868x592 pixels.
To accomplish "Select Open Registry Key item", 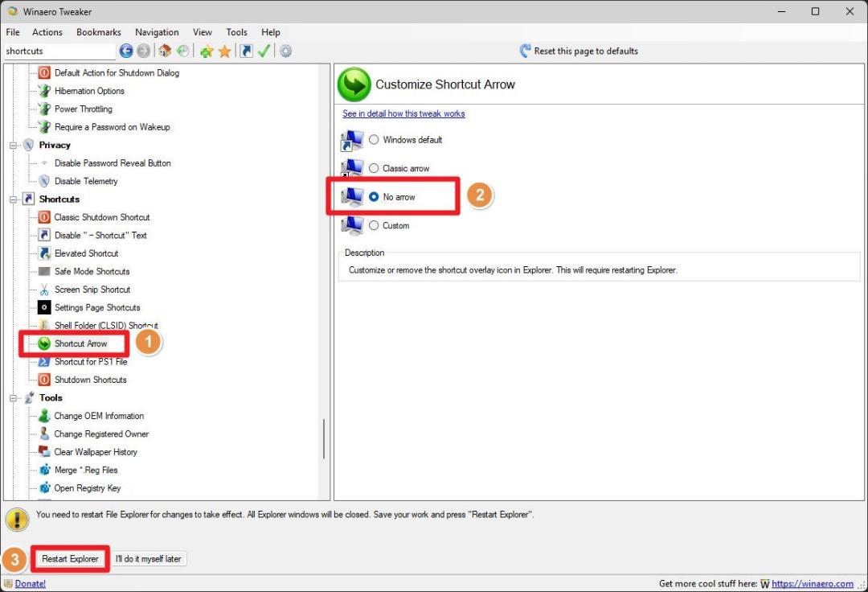I will pyautogui.click(x=87, y=488).
